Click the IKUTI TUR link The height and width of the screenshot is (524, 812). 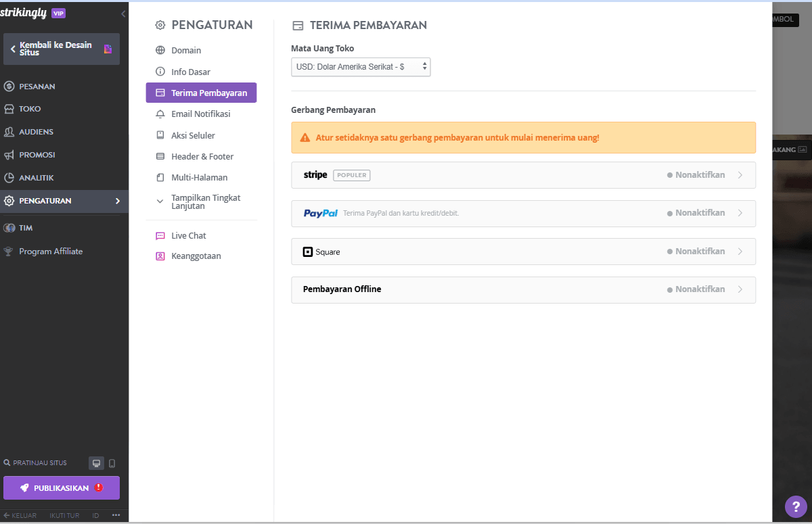click(64, 515)
